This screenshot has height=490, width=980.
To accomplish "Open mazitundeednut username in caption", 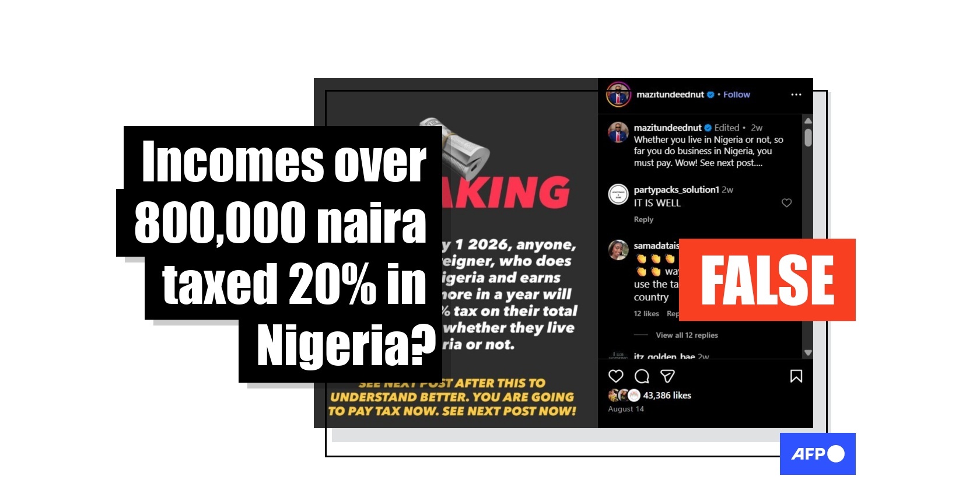I will click(x=667, y=128).
